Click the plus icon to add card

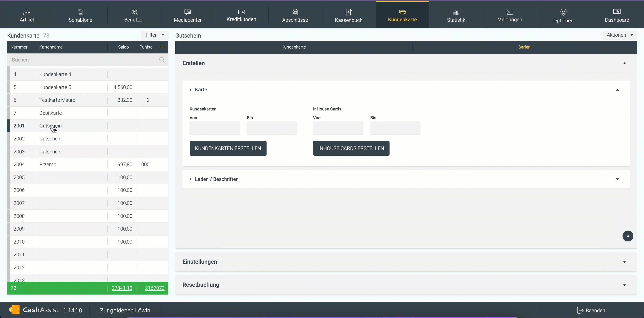(161, 47)
